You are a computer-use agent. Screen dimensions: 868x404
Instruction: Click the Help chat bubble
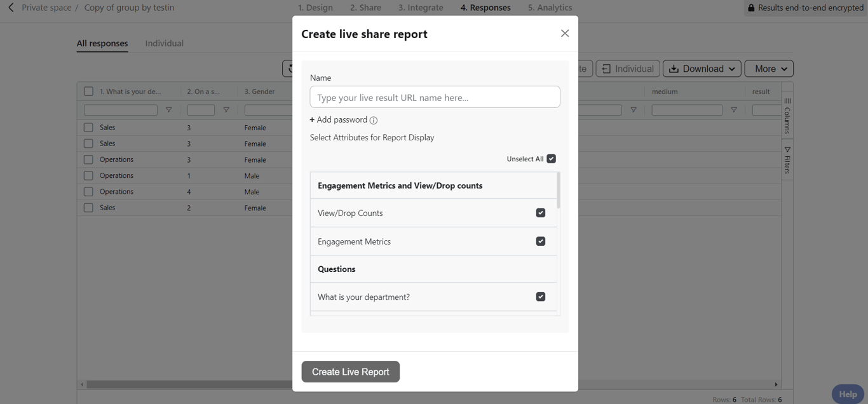pyautogui.click(x=848, y=394)
